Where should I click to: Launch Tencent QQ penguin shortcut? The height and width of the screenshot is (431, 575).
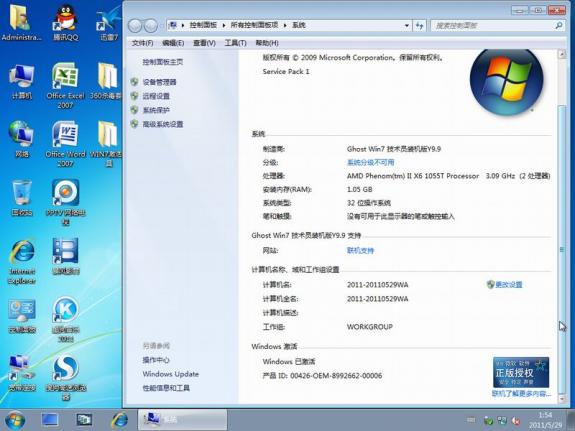pos(65,23)
